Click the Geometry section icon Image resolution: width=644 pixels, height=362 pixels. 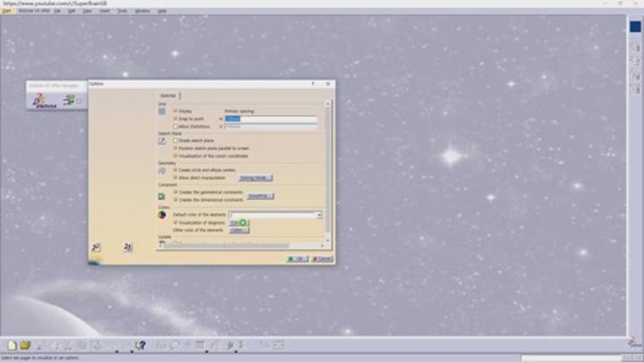tap(162, 171)
